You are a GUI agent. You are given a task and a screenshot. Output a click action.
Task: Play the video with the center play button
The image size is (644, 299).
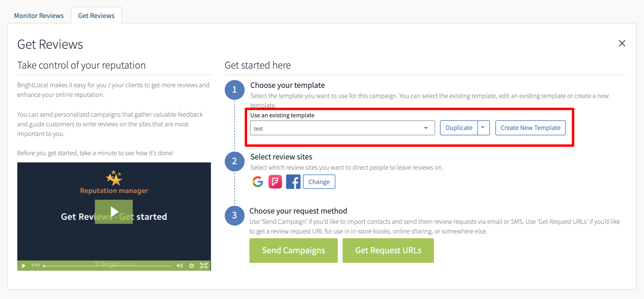pos(114,212)
